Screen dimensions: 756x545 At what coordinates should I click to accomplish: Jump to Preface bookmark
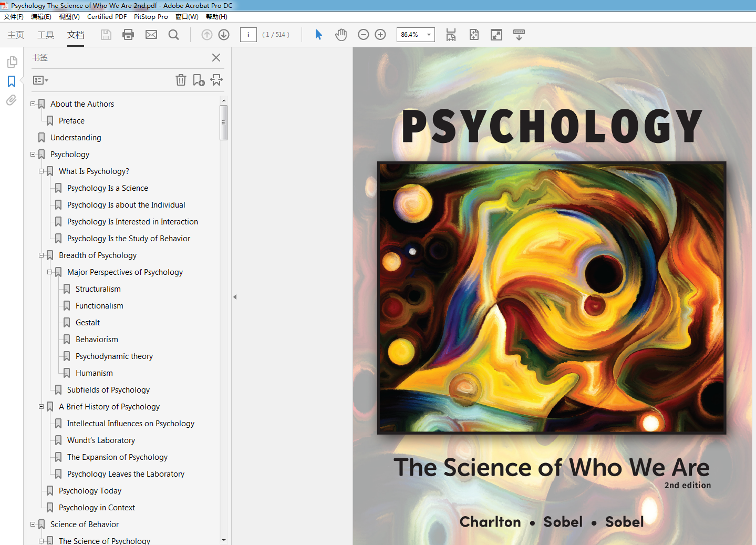(71, 121)
